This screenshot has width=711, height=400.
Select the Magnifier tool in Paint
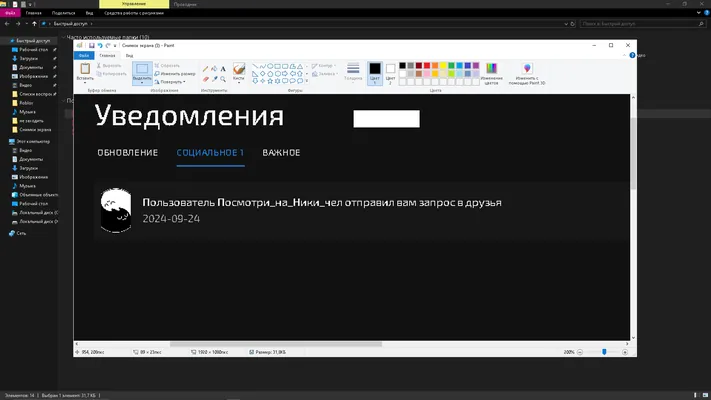pos(223,79)
